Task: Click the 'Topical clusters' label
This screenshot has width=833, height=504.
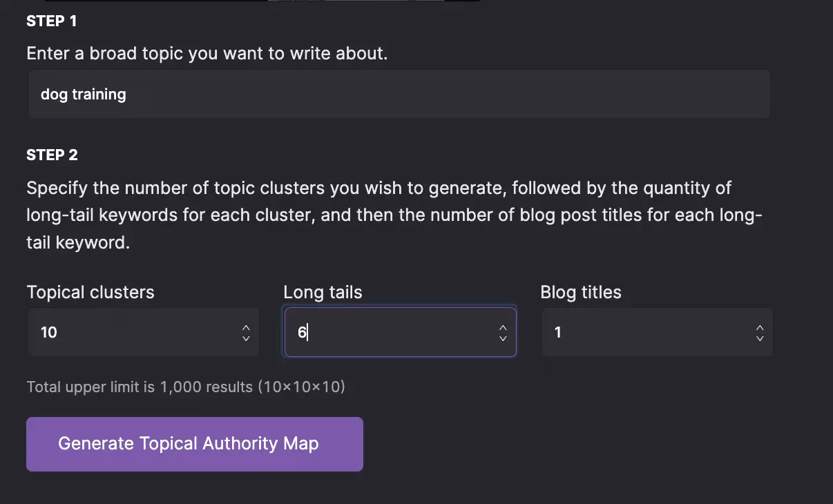Action: (90, 292)
